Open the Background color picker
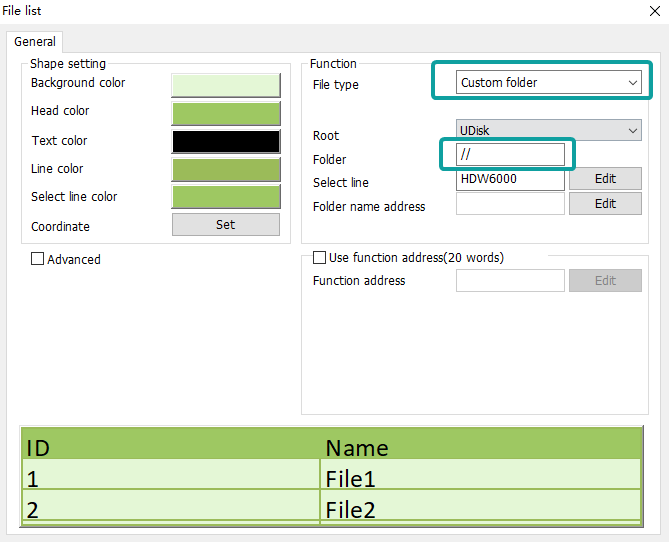Viewport: 669px width, 542px height. pos(226,84)
